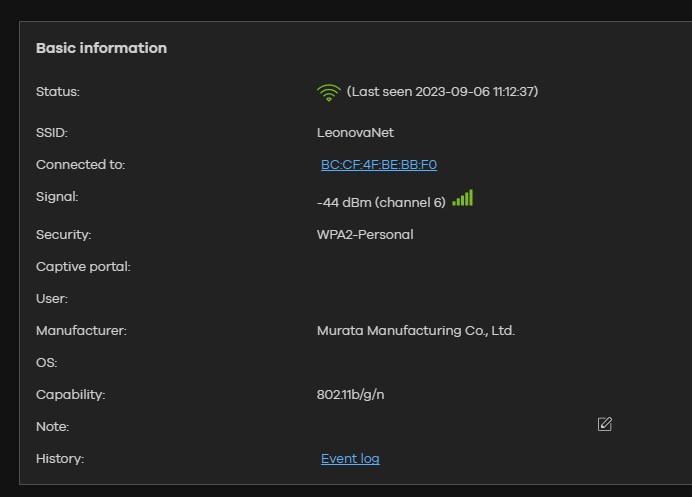Click the green Wi-Fi status icon
Image resolution: width=692 pixels, height=497 pixels.
pos(328,92)
